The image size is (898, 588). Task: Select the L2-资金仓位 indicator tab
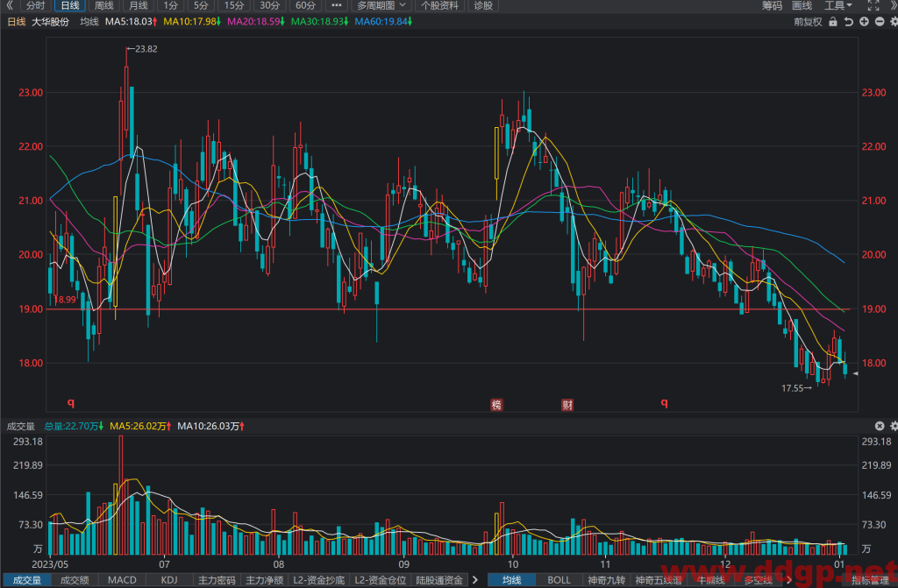(x=381, y=580)
